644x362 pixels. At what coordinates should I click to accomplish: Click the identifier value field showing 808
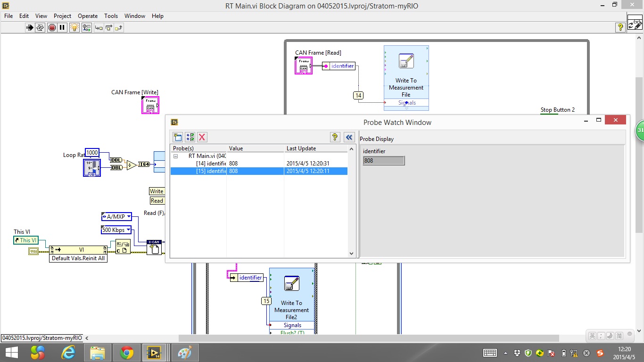point(384,161)
